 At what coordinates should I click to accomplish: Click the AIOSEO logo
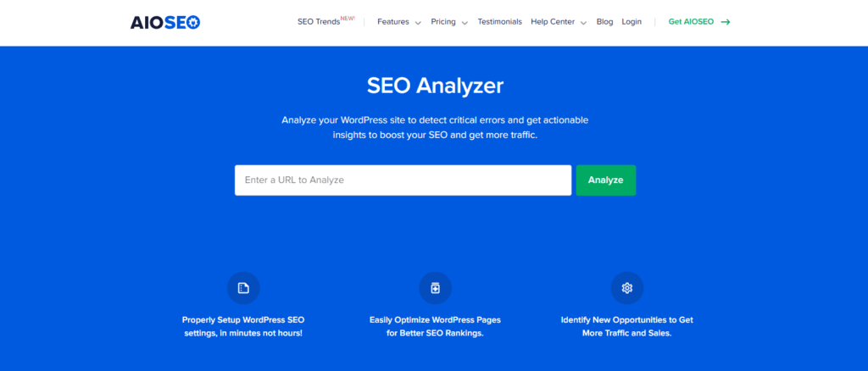[164, 22]
